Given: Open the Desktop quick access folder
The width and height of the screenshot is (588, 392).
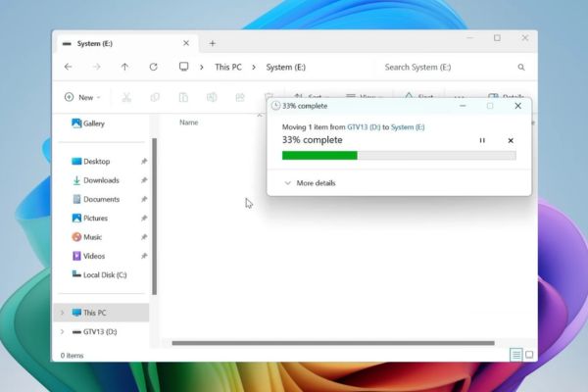Looking at the screenshot, I should pos(90,162).
